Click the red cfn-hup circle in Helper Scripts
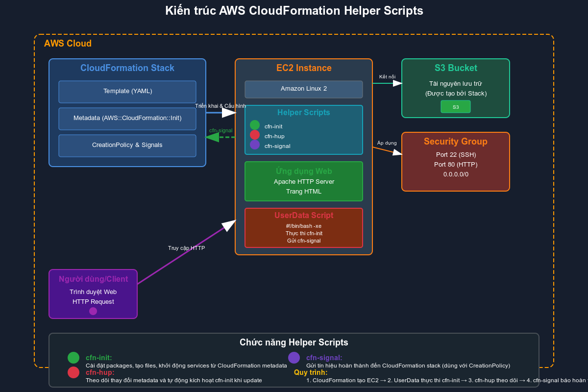Screen dimensions: 588x392 pos(255,135)
